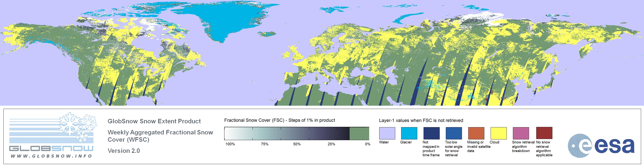Click the 'Water' legend label
This screenshot has width=644, height=167.
point(384,142)
